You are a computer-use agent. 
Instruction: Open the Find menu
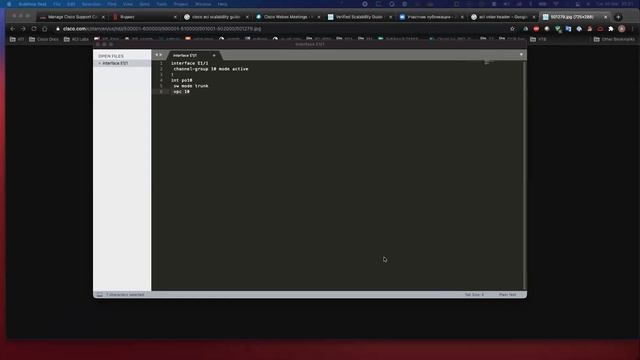(x=112, y=4)
